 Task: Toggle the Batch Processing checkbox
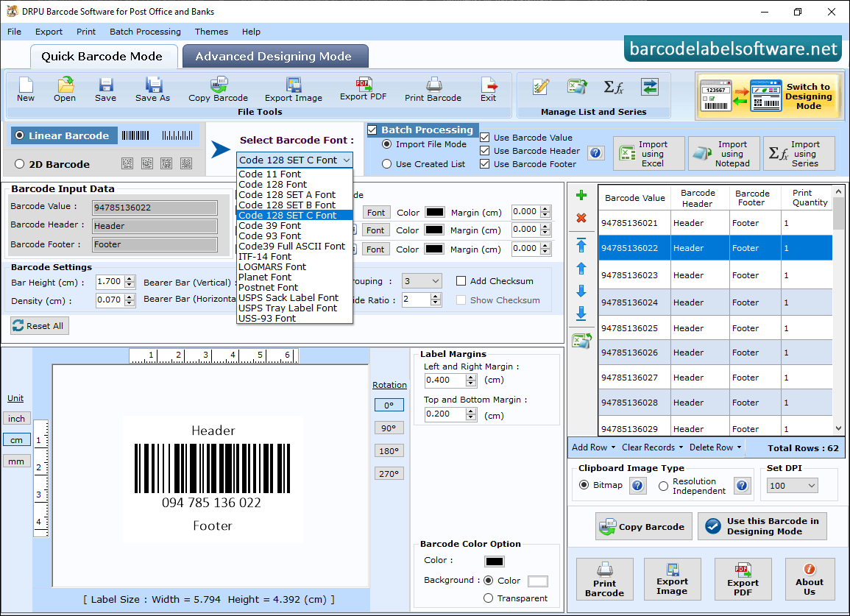372,130
